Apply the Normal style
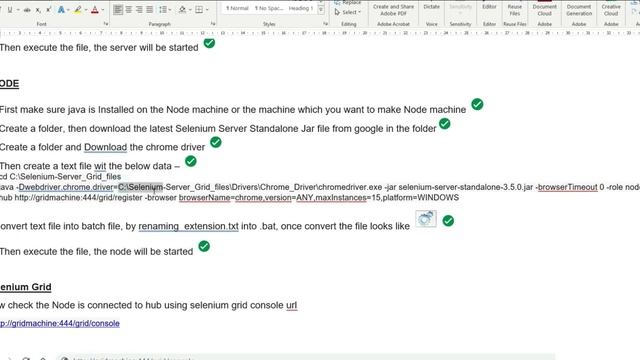Screen dimensions: 640x360 pyautogui.click(x=237, y=8)
